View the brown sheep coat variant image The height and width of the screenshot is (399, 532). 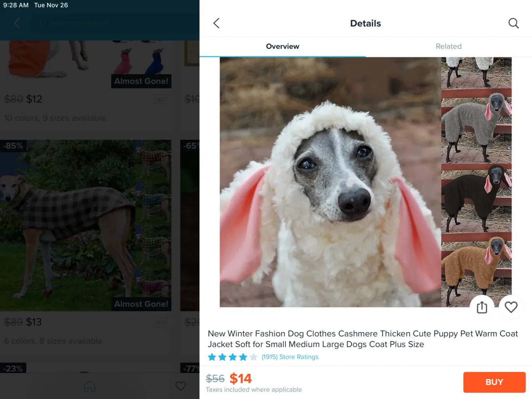(x=477, y=271)
